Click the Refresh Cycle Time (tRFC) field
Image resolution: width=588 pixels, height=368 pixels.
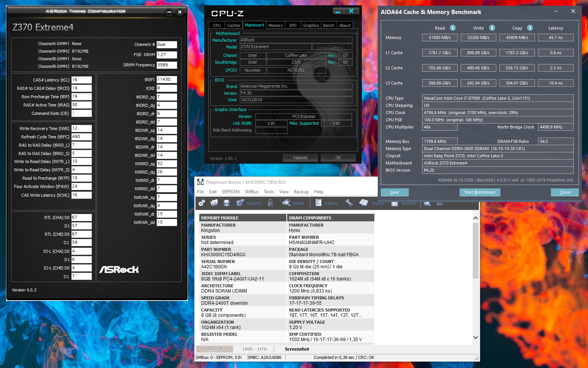[x=81, y=137]
